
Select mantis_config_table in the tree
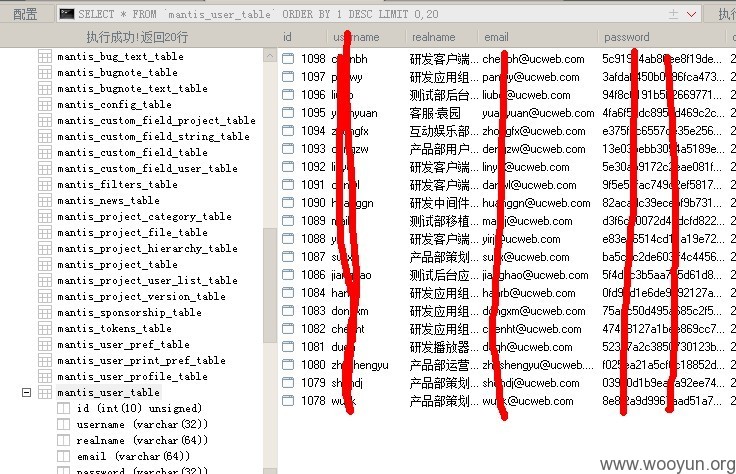[115, 104]
